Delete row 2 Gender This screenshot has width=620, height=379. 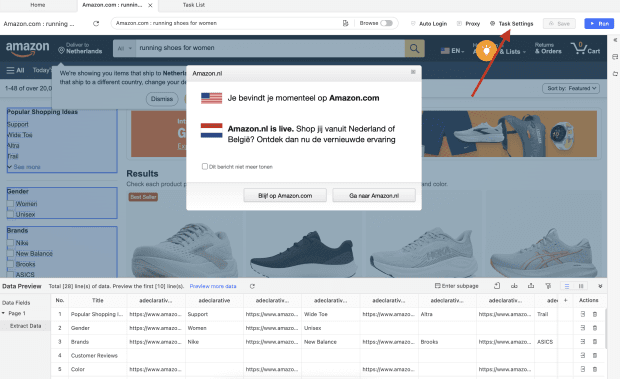click(x=595, y=328)
